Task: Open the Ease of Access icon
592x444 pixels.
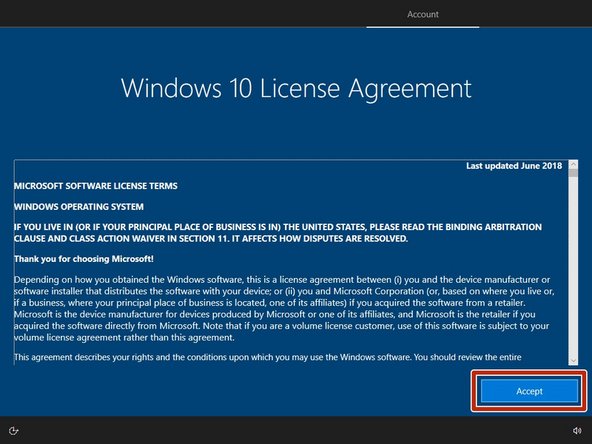Action: 14,431
